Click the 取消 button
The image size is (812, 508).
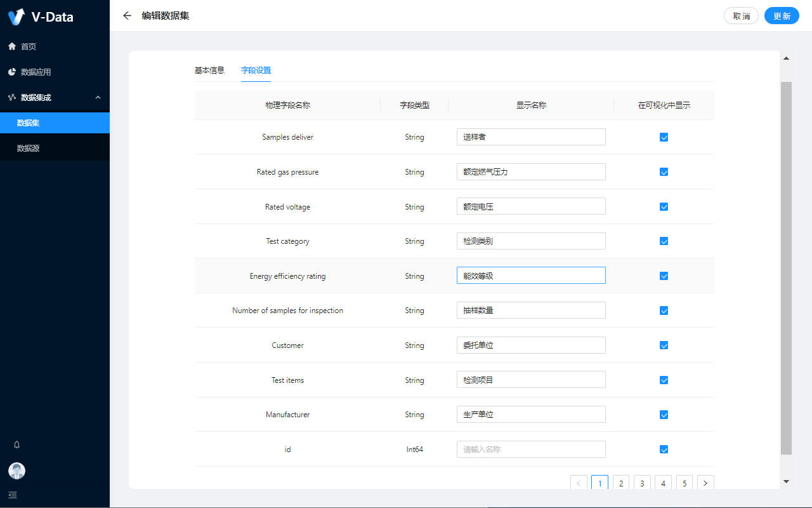[741, 16]
